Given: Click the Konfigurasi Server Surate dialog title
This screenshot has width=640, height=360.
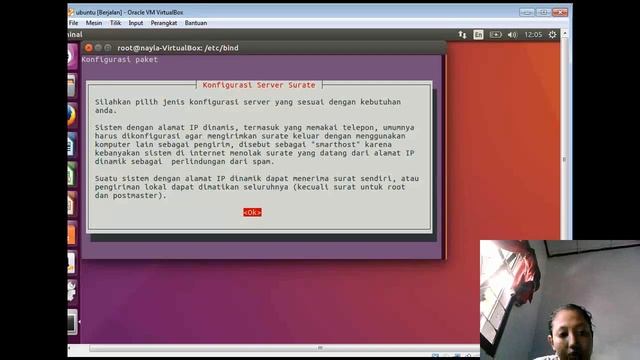Looking at the screenshot, I should (259, 85).
